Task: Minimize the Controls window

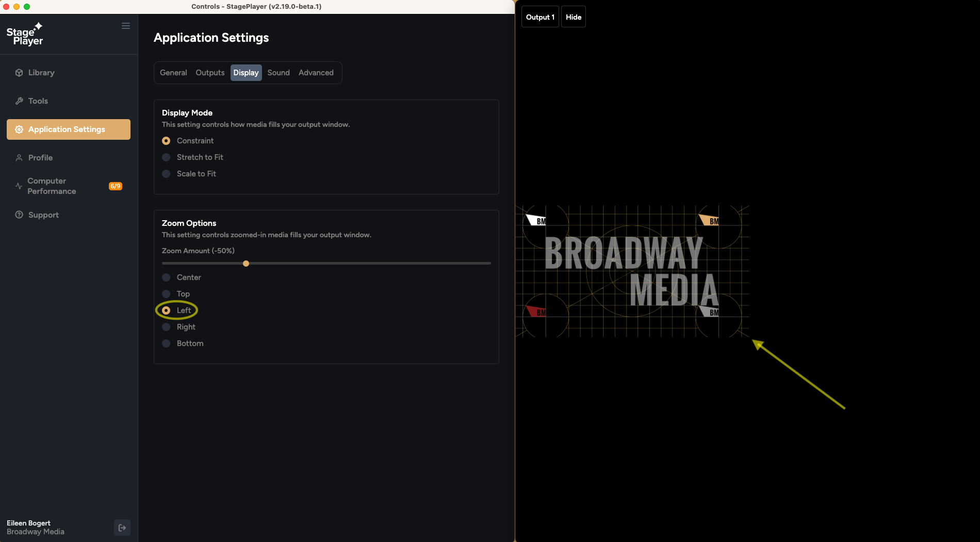Action: [x=17, y=7]
